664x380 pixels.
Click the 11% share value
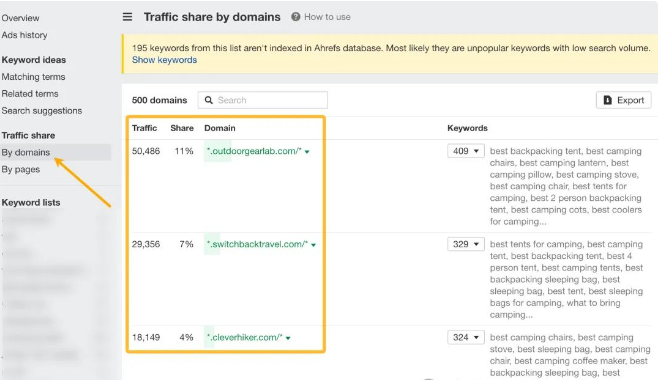pyautogui.click(x=184, y=151)
